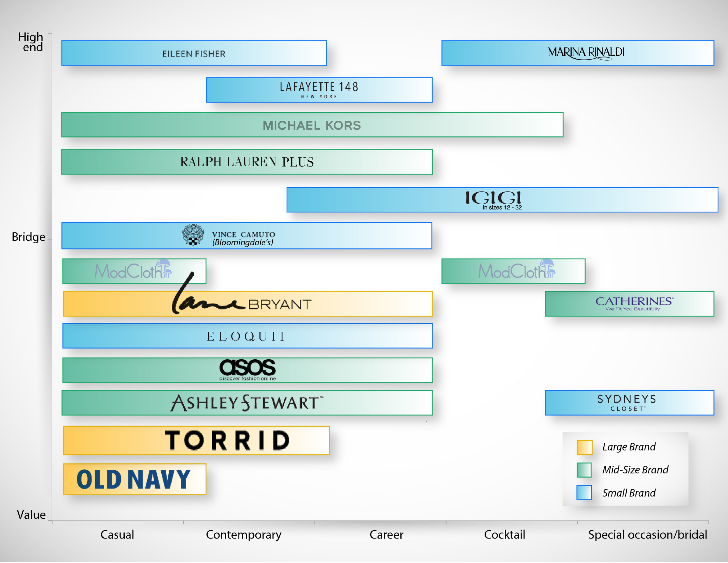Select the ModCloth bar above Catherines
This screenshot has height=563, width=728.
point(513,271)
